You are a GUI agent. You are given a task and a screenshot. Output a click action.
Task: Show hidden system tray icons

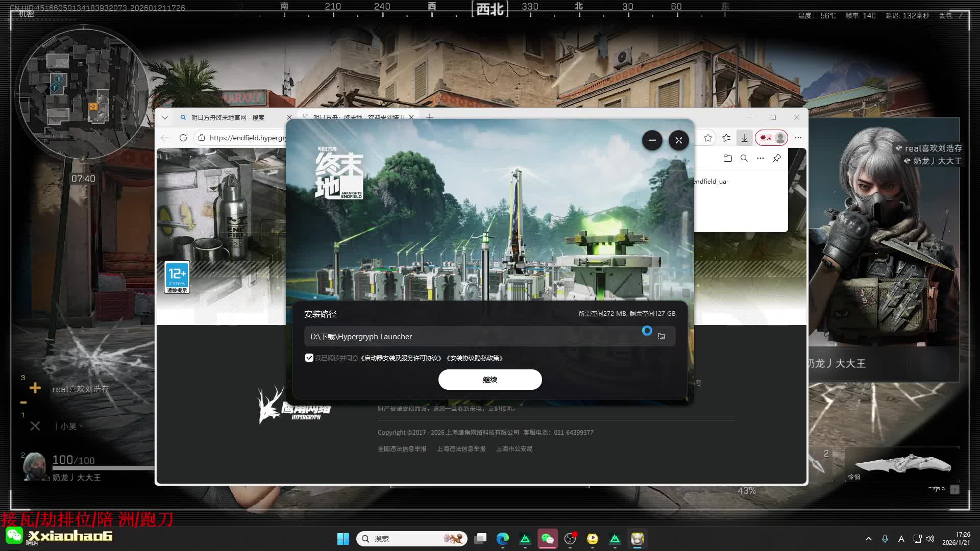[x=868, y=539]
